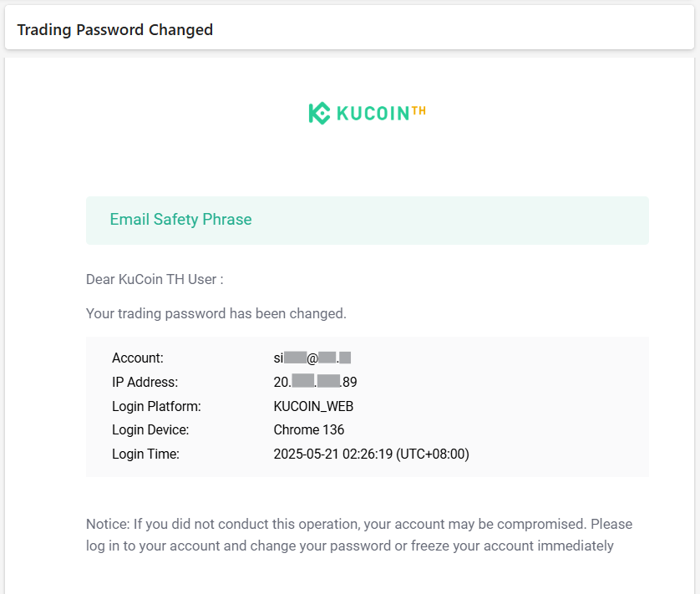This screenshot has width=700, height=594.
Task: Click the Login Device label
Action: point(150,430)
